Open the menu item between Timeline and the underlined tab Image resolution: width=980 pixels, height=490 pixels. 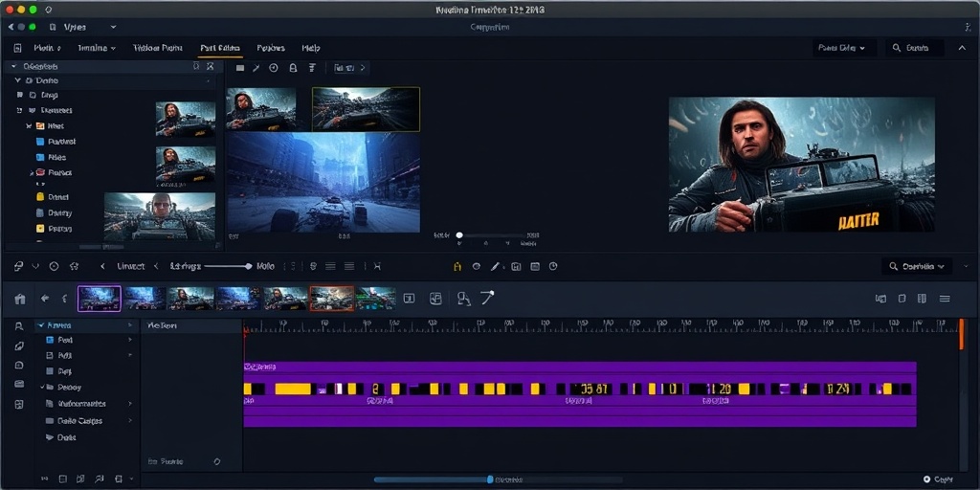(x=158, y=48)
